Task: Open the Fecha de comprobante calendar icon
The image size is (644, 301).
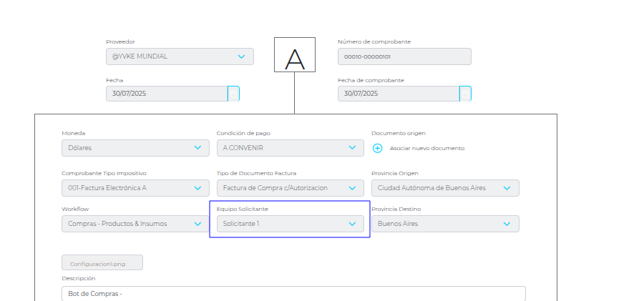Action: 465,94
